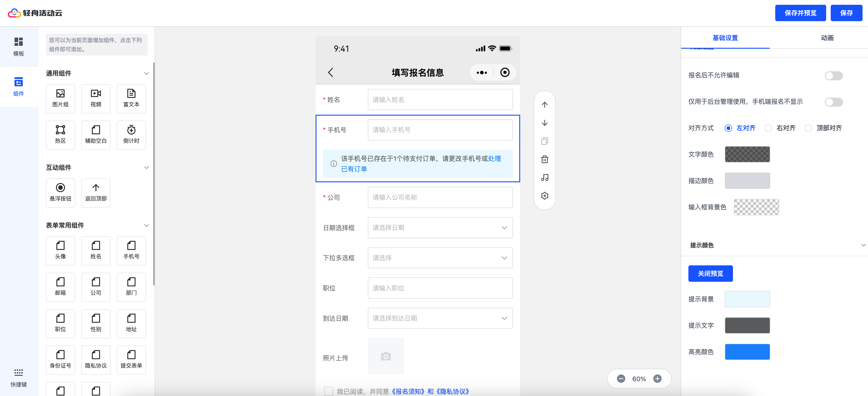Screen dimensions: 868x396
Task: Open the 日期选择框 date dropdown
Action: pos(440,228)
